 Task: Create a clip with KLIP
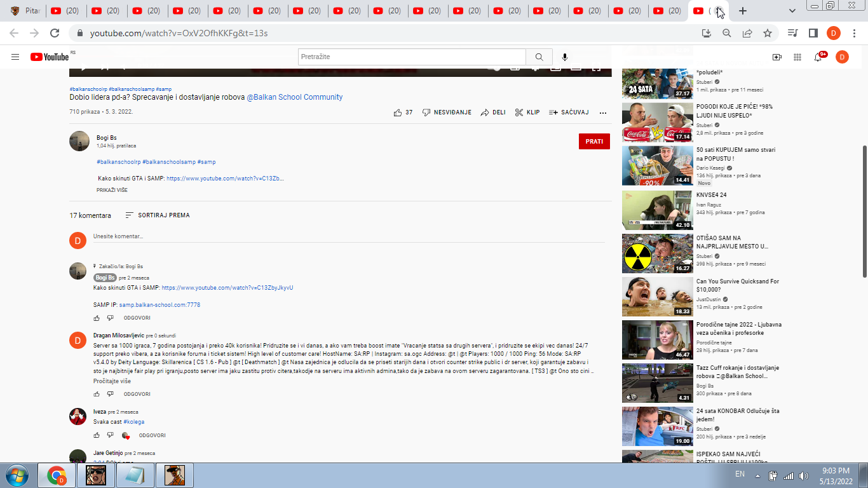tap(527, 112)
